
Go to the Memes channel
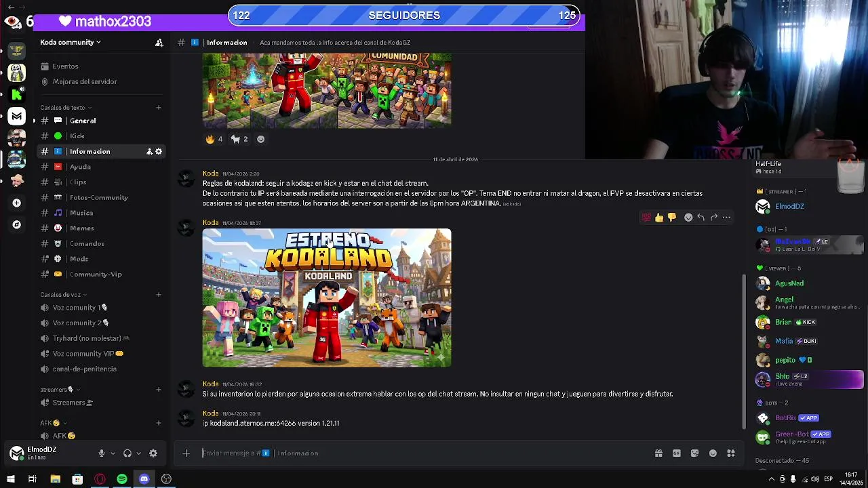point(81,228)
